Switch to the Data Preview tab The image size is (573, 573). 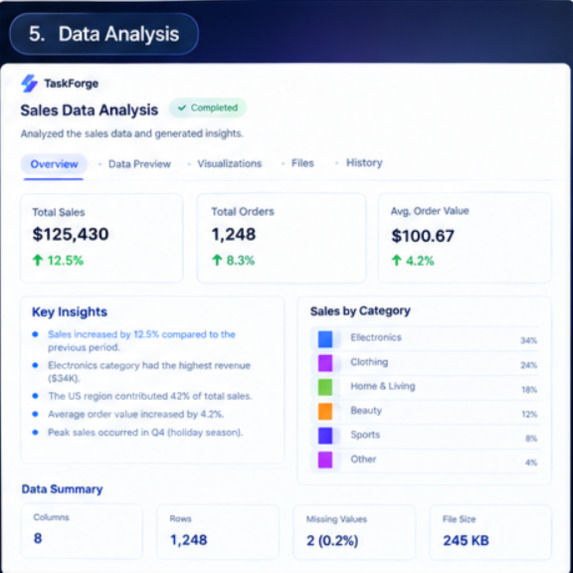[139, 164]
